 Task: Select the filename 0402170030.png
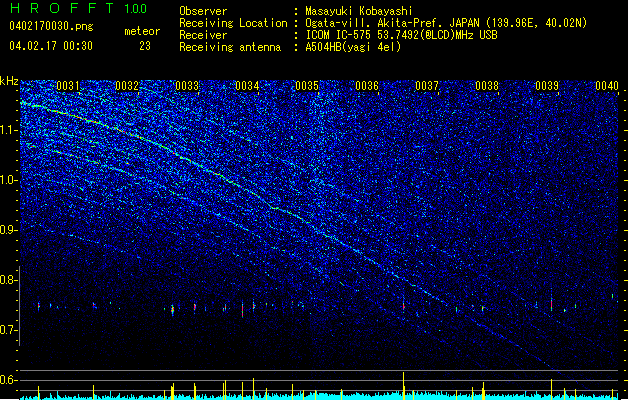click(51, 26)
